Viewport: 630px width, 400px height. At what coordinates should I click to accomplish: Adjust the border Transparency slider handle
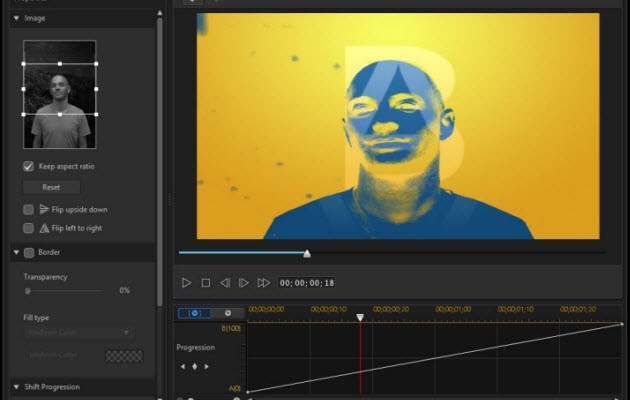tap(27, 291)
